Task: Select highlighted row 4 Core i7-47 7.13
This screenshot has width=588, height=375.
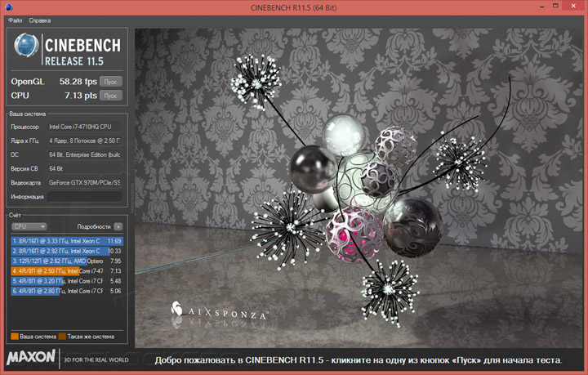Action: click(67, 270)
